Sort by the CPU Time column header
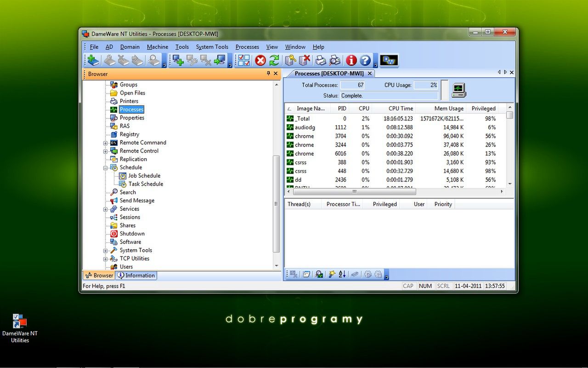The height and width of the screenshot is (368, 588). (x=394, y=109)
